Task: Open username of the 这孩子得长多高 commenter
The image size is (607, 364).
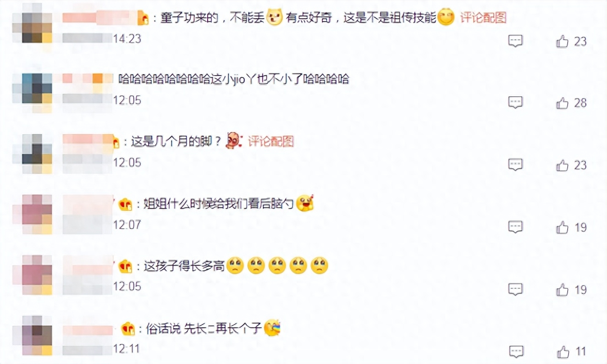Action: (88, 265)
